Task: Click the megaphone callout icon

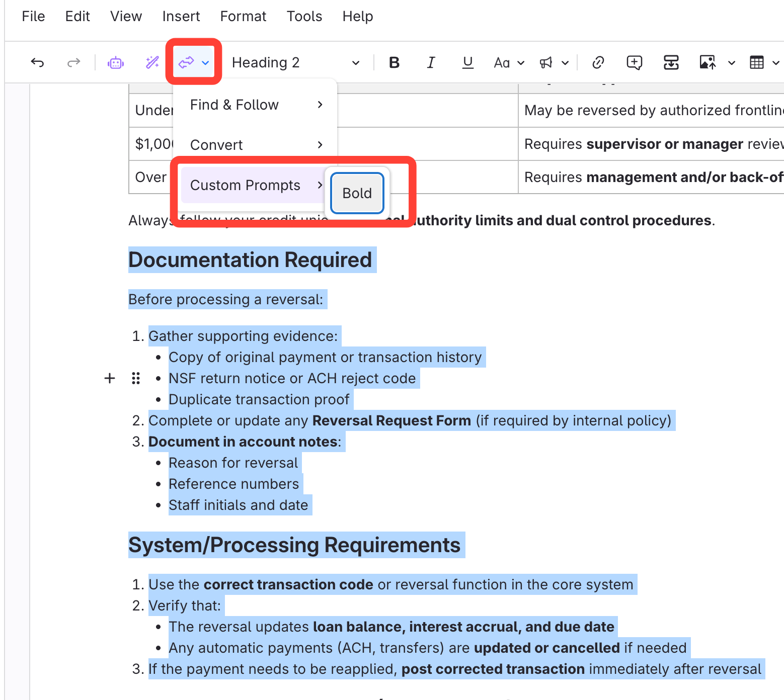Action: click(546, 62)
